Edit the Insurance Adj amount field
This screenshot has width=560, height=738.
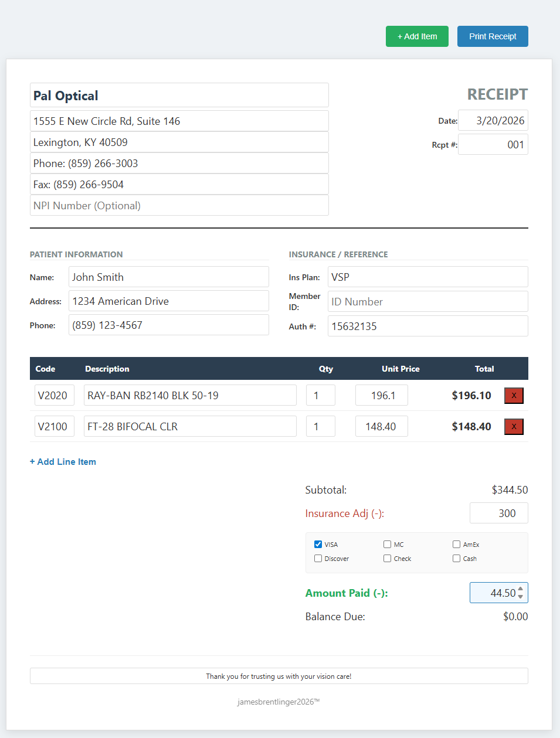point(498,513)
